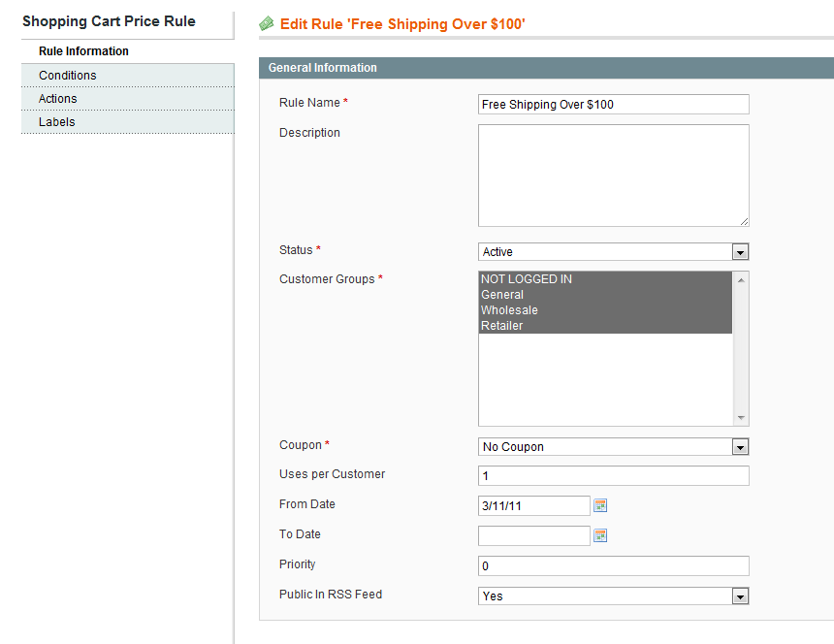The width and height of the screenshot is (834, 644).
Task: Open the From Date calendar picker icon
Action: (x=600, y=505)
